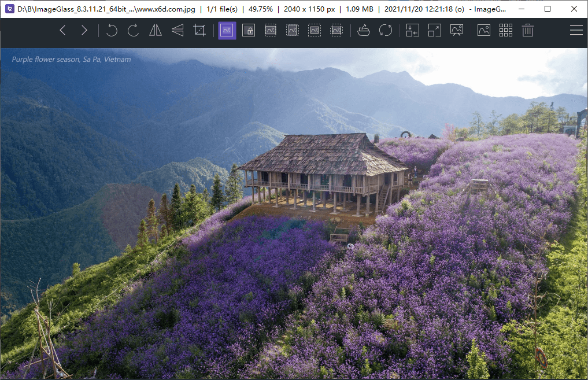Delete the current image
588x380 pixels.
527,30
